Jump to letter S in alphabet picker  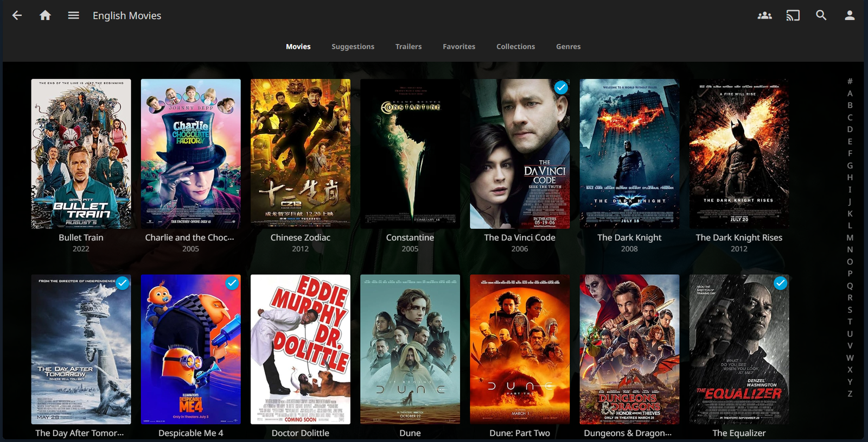click(850, 310)
